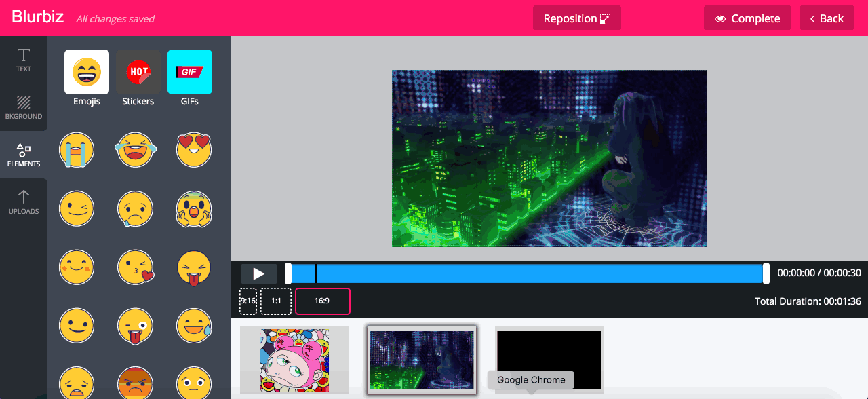Click the Blurbiz logo
Image resolution: width=868 pixels, height=399 pixels.
[x=38, y=18]
